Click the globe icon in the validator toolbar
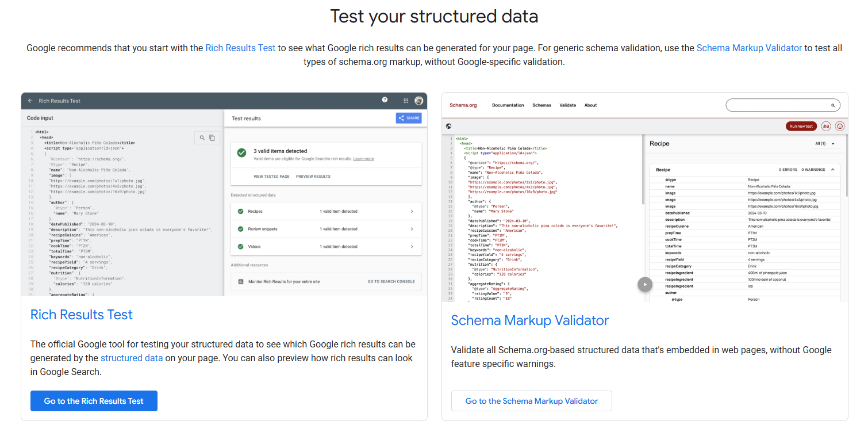Viewport: 868px width, 436px height. [448, 126]
